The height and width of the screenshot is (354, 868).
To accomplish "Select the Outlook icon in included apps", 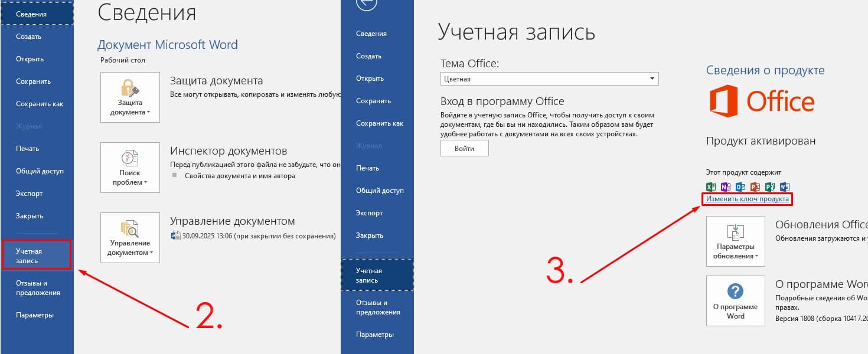I will click(739, 186).
